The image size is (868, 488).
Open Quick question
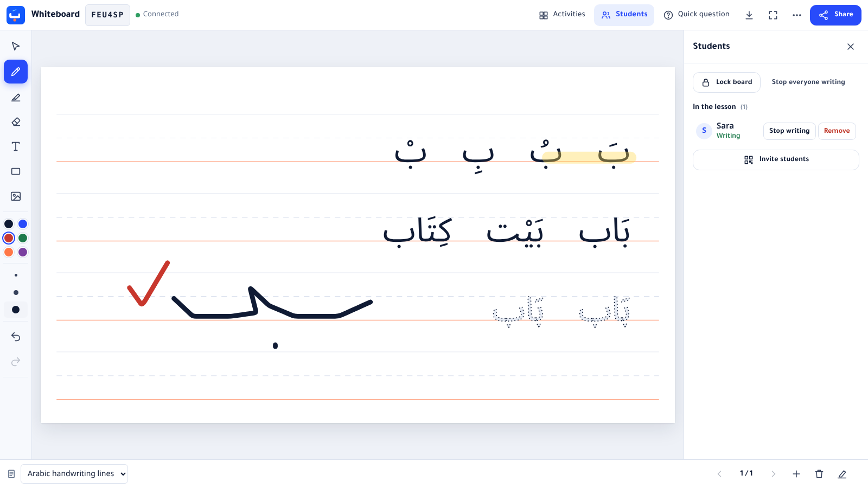pos(697,15)
